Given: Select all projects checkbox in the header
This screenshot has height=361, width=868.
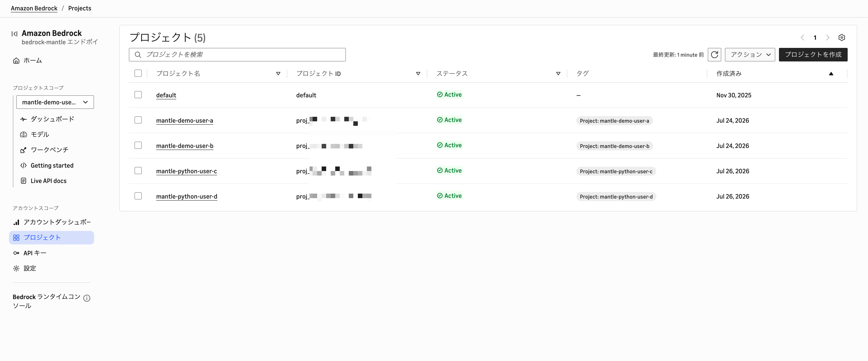Looking at the screenshot, I should point(138,73).
